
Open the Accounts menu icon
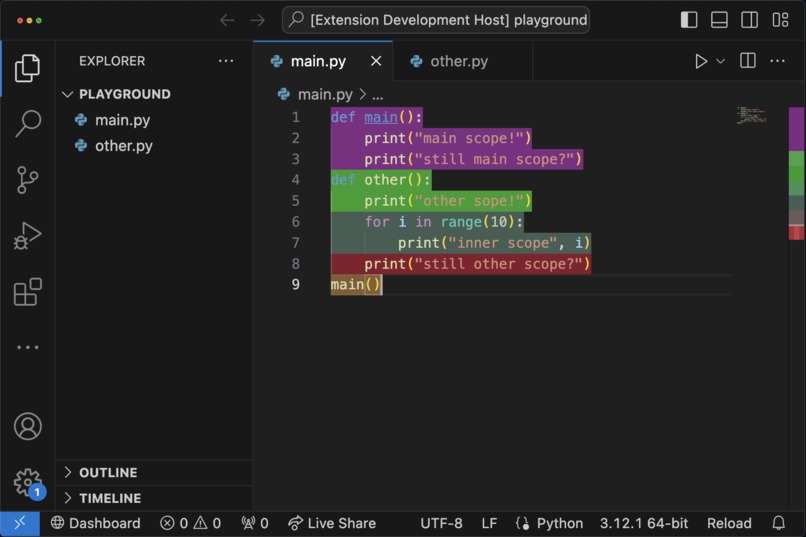tap(27, 426)
